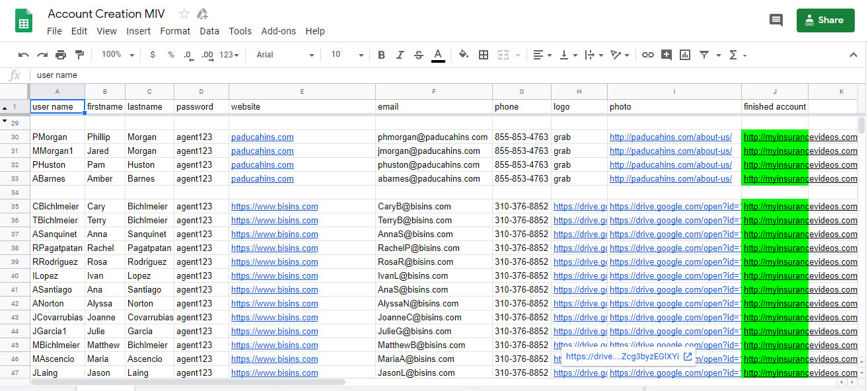The height and width of the screenshot is (391, 868).
Task: Open the Borders tool
Action: point(484,55)
